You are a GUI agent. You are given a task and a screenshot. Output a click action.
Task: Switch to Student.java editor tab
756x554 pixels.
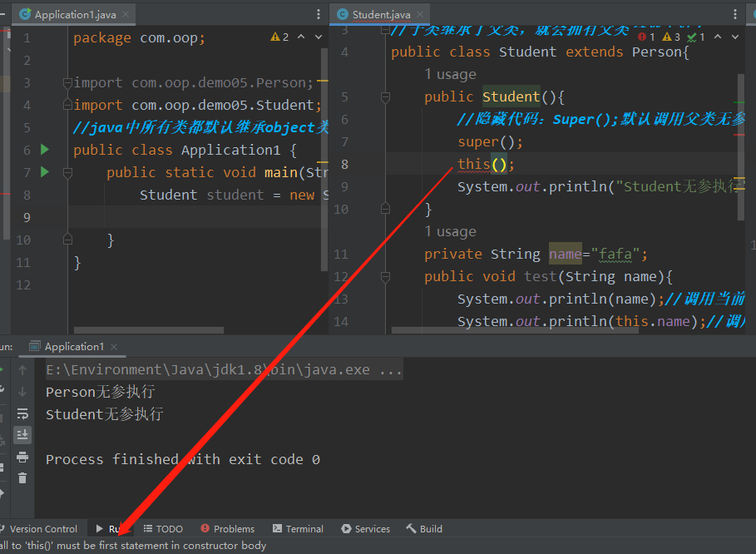[x=381, y=14]
